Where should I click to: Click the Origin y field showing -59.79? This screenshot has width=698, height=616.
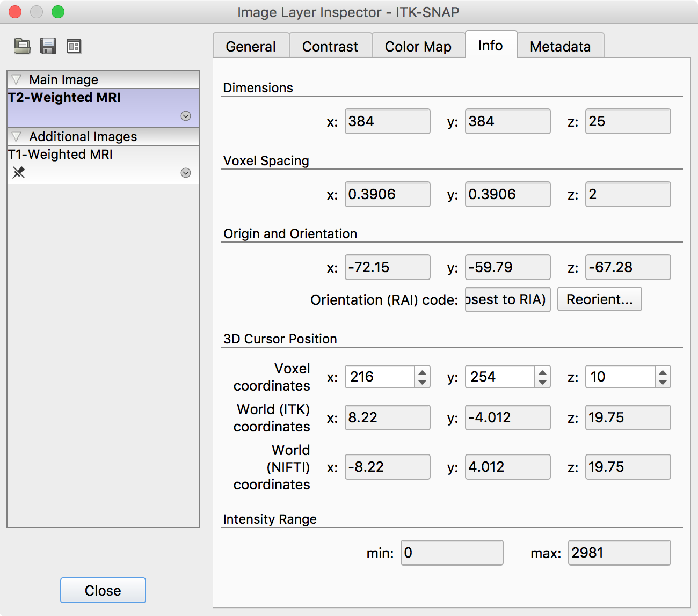[x=508, y=267]
